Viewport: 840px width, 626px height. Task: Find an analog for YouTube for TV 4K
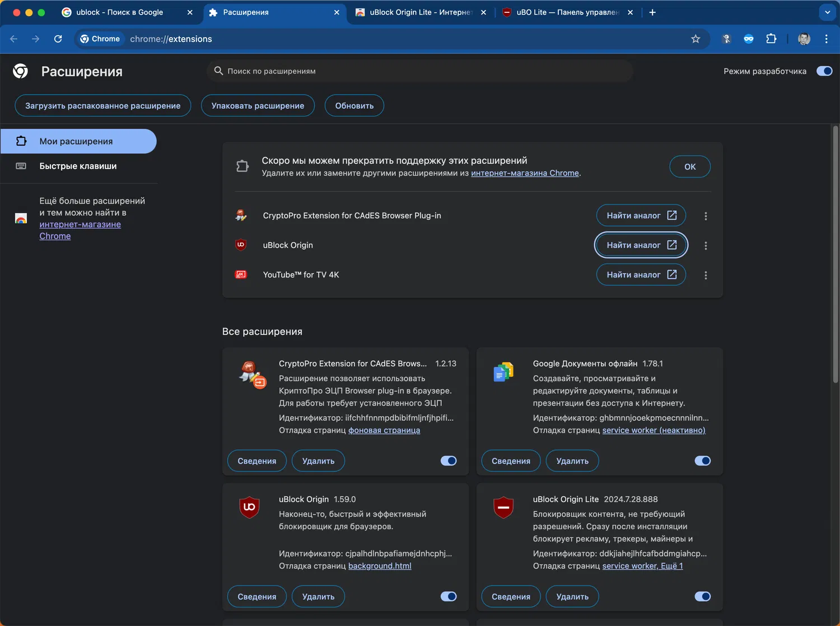(x=641, y=275)
